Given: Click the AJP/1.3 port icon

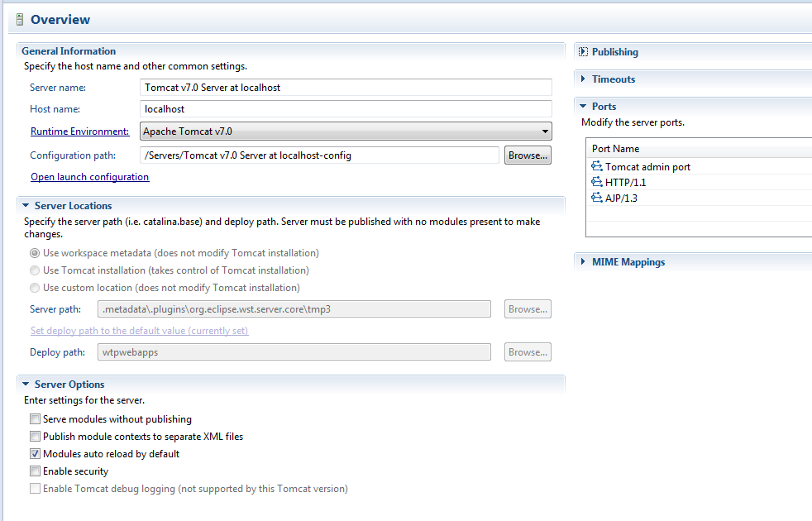Looking at the screenshot, I should point(597,198).
